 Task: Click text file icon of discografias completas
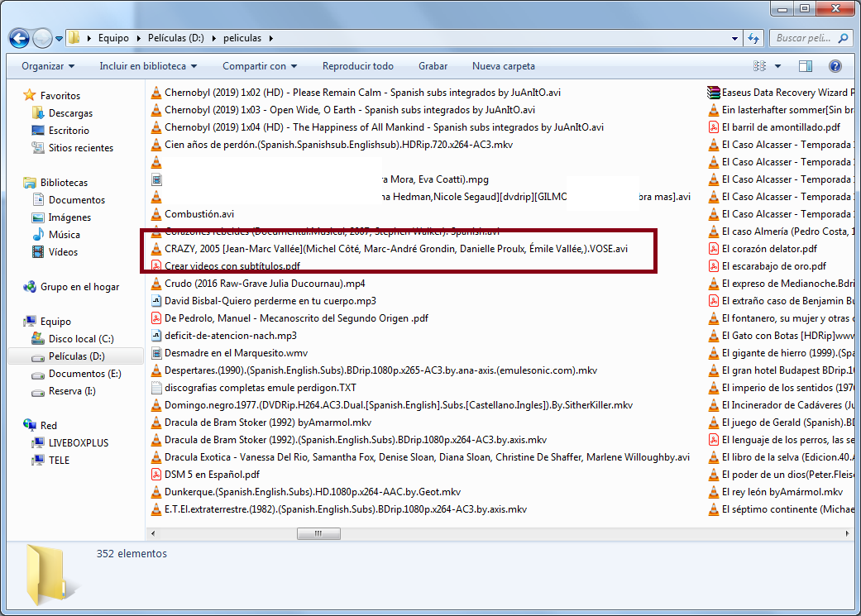click(x=156, y=388)
